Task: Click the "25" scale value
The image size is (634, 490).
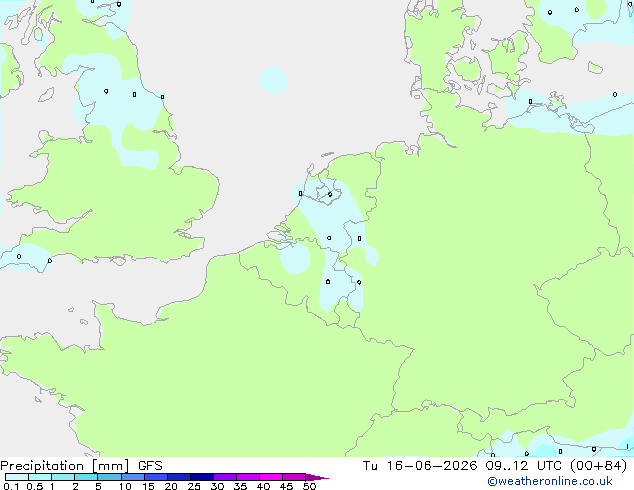Action: tap(194, 486)
